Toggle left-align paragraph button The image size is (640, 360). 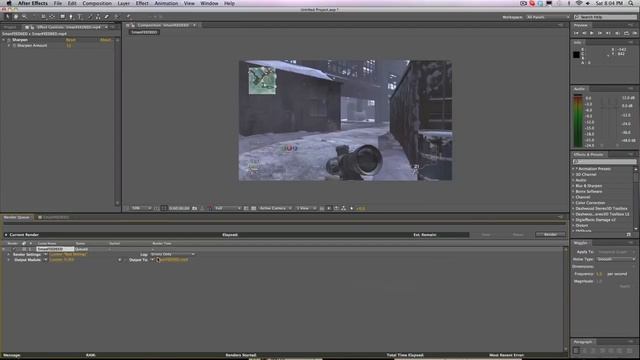576,350
